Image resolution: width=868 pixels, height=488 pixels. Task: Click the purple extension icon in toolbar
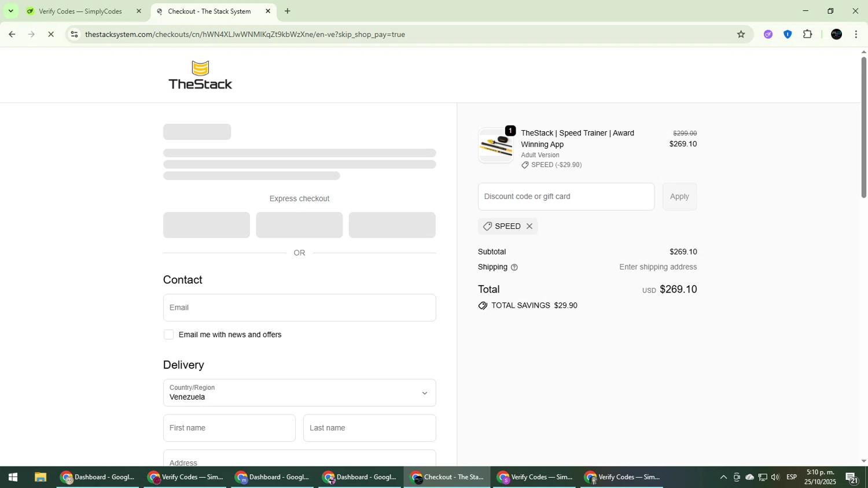768,34
